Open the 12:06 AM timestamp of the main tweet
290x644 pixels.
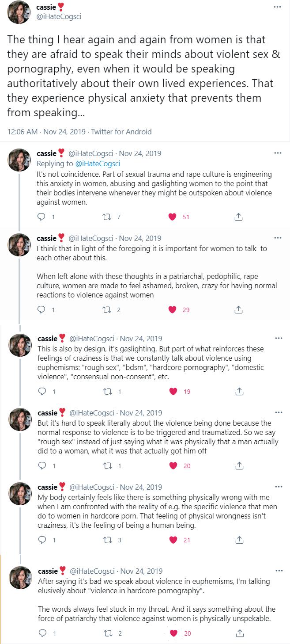pyautogui.click(x=21, y=132)
